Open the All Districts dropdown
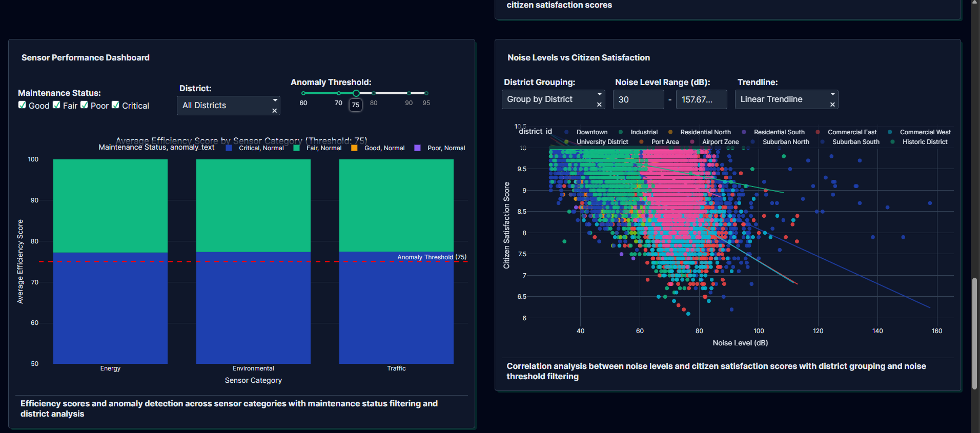Image resolution: width=980 pixels, height=433 pixels. pyautogui.click(x=228, y=106)
